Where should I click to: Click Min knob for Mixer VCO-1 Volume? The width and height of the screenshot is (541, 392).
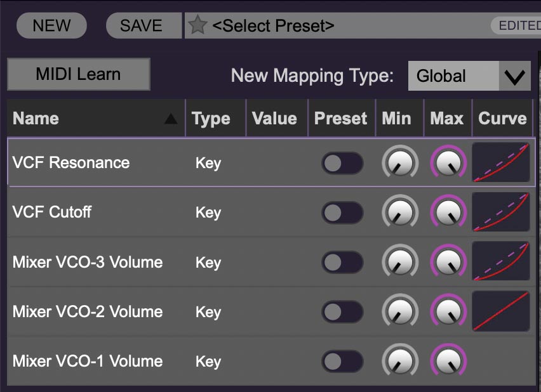coord(400,362)
